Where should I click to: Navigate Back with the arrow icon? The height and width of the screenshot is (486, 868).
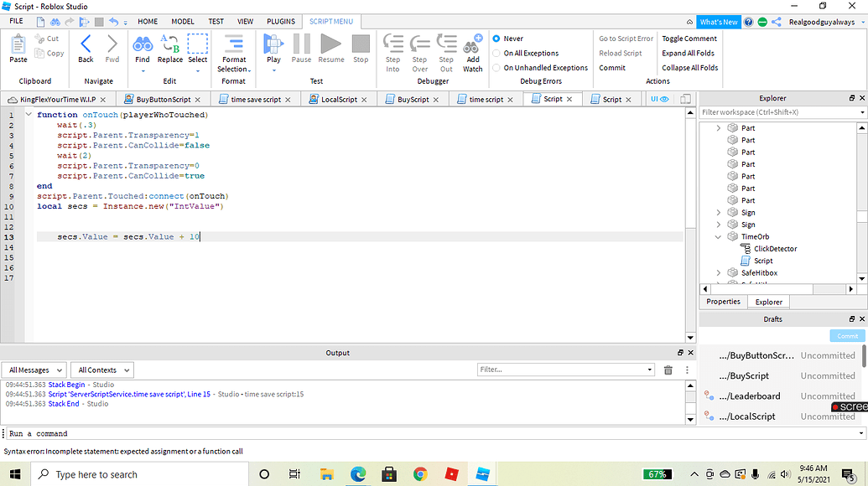[x=86, y=44]
